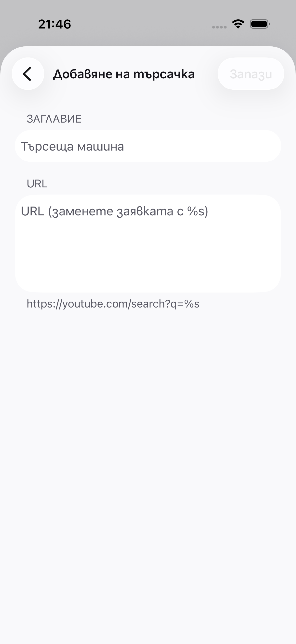The image size is (296, 644).
Task: Tap the ЗАГЛАВИЕ section label
Action: [54, 119]
